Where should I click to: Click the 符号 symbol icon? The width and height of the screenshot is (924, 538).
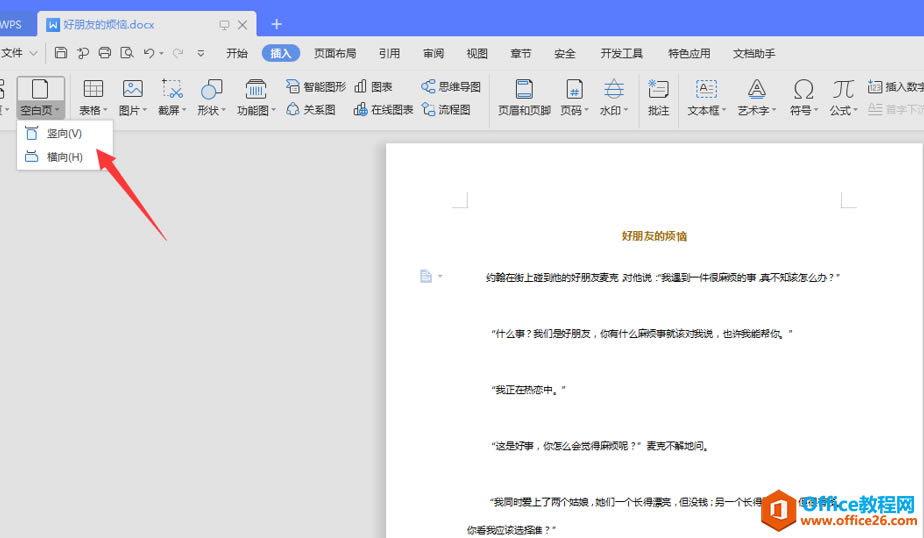tap(804, 89)
